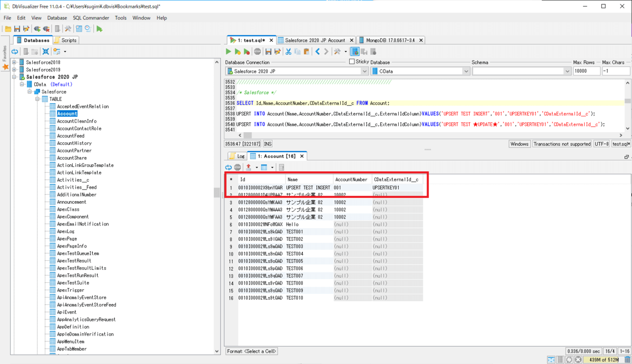Reload the Databases tree with refresh icon

click(15, 52)
